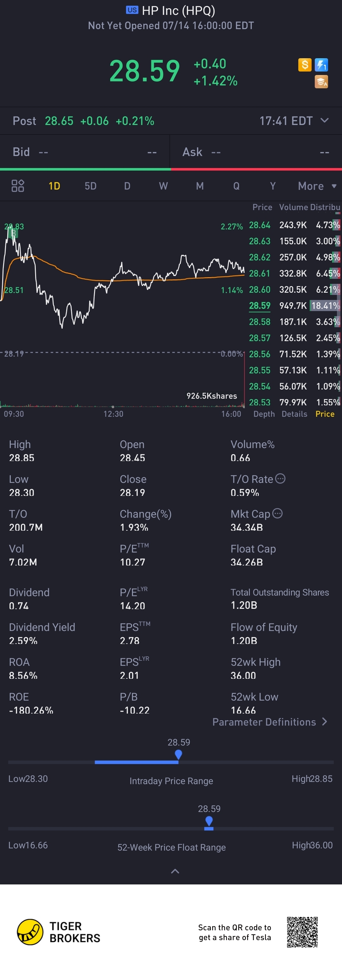Switch order book view to Details

[294, 414]
